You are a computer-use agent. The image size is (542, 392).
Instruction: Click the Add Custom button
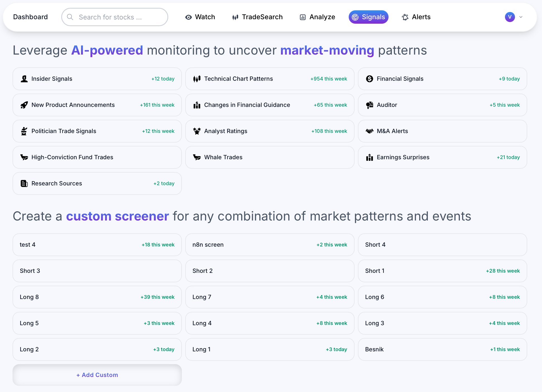point(97,375)
